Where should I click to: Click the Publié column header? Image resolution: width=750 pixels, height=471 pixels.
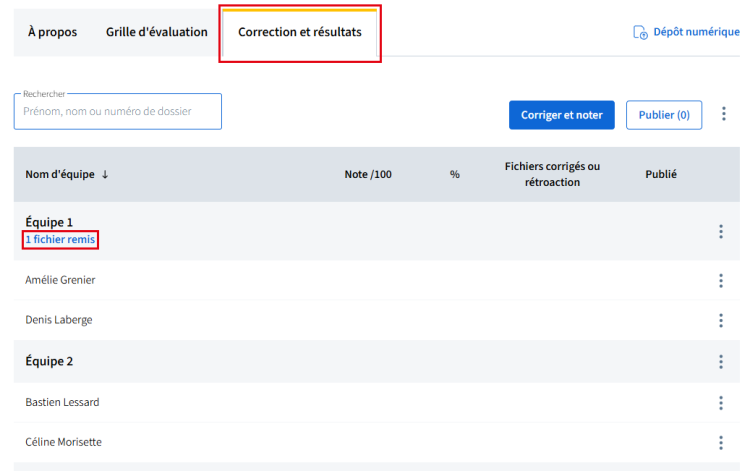point(661,174)
